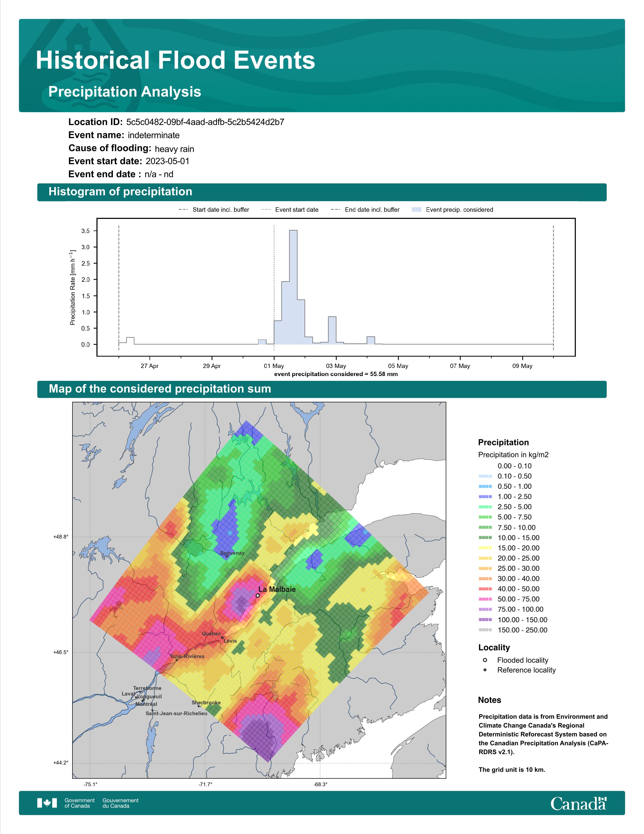Screen dimensions: 644x834
Task: Click the 0.00 - 0.10 legend entry
Action: coord(514,466)
